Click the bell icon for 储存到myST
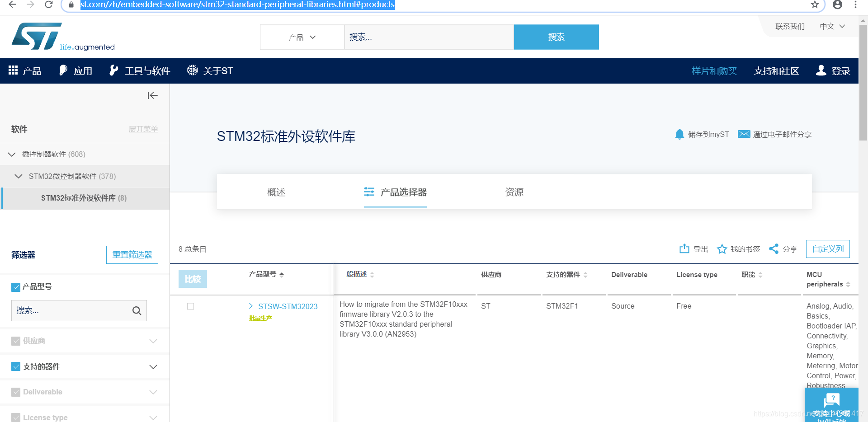This screenshot has width=868, height=422. tap(679, 134)
